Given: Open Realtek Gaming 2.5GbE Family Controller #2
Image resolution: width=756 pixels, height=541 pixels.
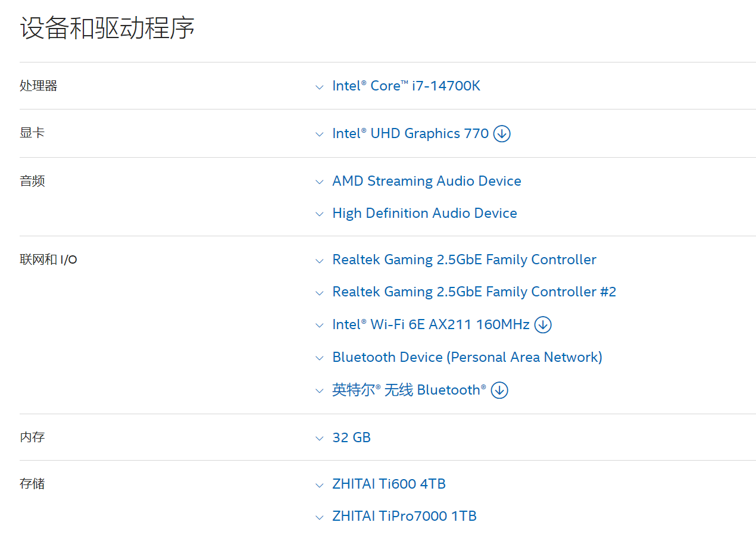Looking at the screenshot, I should 474,292.
